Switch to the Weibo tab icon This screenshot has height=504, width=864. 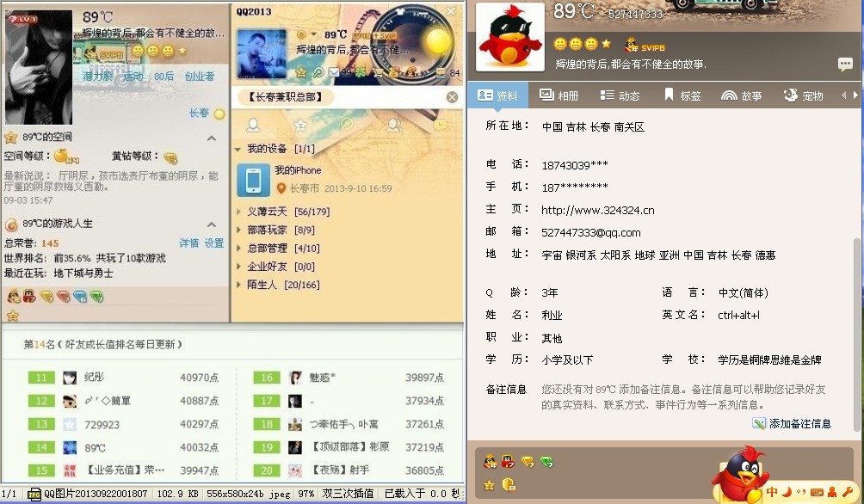347,125
